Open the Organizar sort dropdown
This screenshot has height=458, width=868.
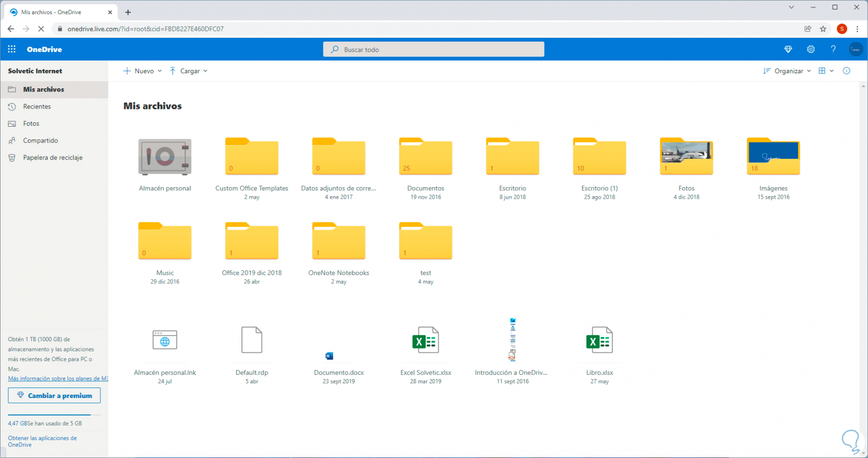click(x=787, y=71)
